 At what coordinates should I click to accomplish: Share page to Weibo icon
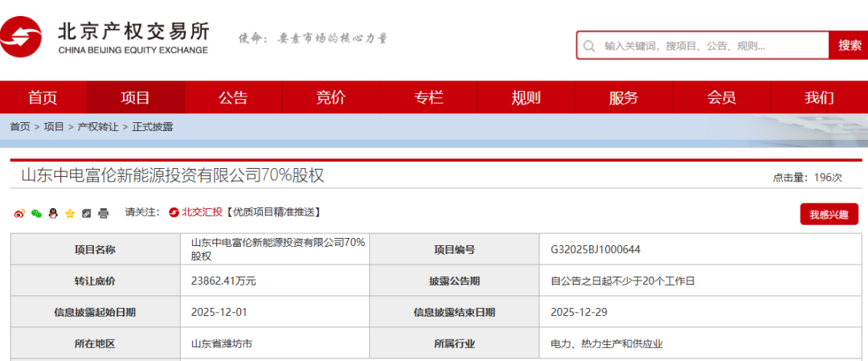[x=20, y=213]
